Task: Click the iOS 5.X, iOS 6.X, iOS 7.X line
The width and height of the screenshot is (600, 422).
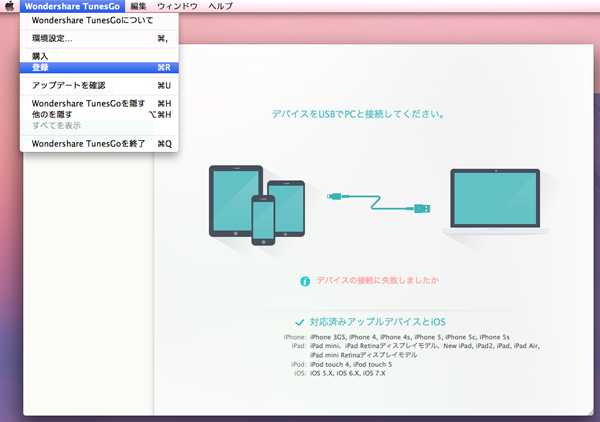Action: pos(347,373)
